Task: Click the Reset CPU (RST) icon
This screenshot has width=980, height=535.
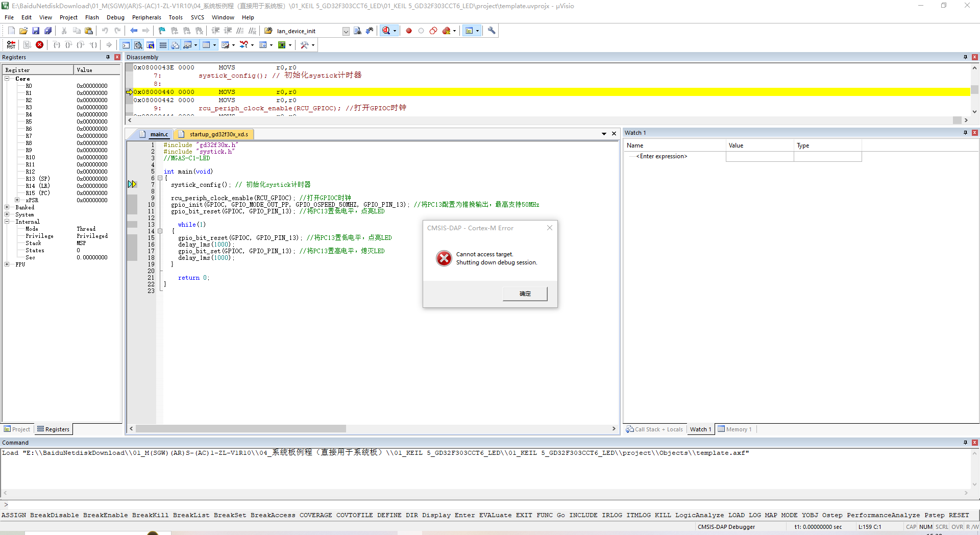Action: point(11,45)
